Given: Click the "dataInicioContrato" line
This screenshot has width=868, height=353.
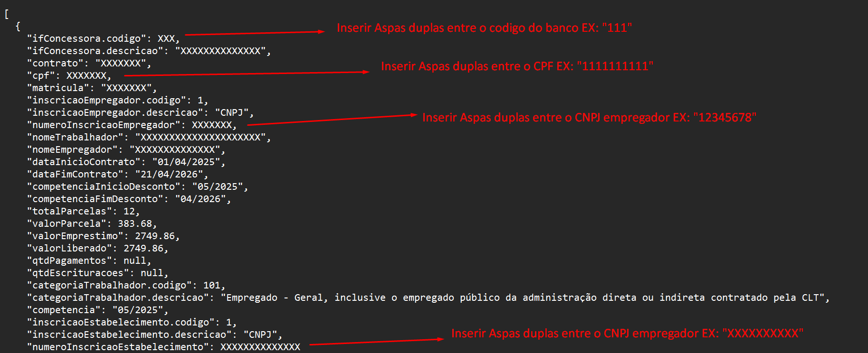Looking at the screenshot, I should click(x=126, y=162).
